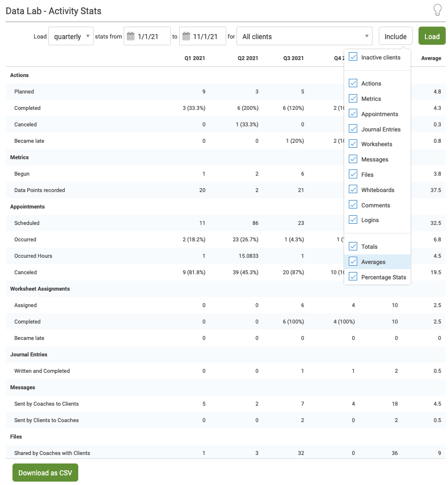Click the lightbulb help icon
448x485 pixels.
tap(437, 10)
